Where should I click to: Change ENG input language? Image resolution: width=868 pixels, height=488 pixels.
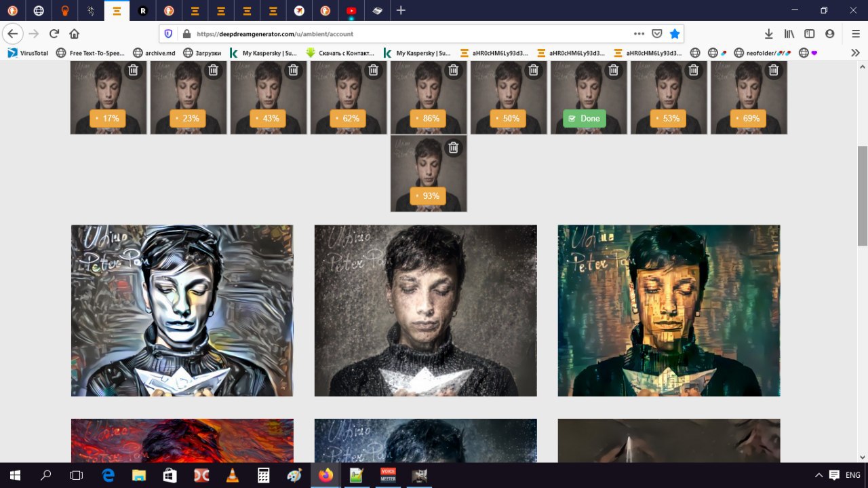coord(853,475)
